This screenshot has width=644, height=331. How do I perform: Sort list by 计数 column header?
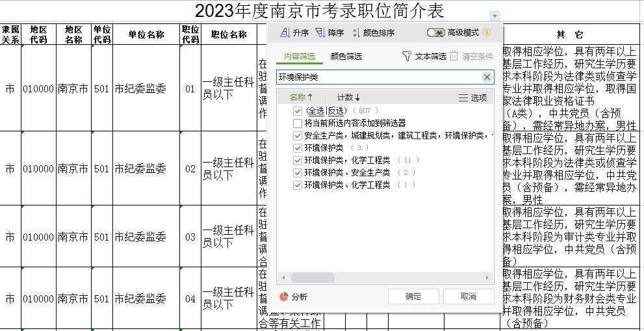pyautogui.click(x=348, y=98)
